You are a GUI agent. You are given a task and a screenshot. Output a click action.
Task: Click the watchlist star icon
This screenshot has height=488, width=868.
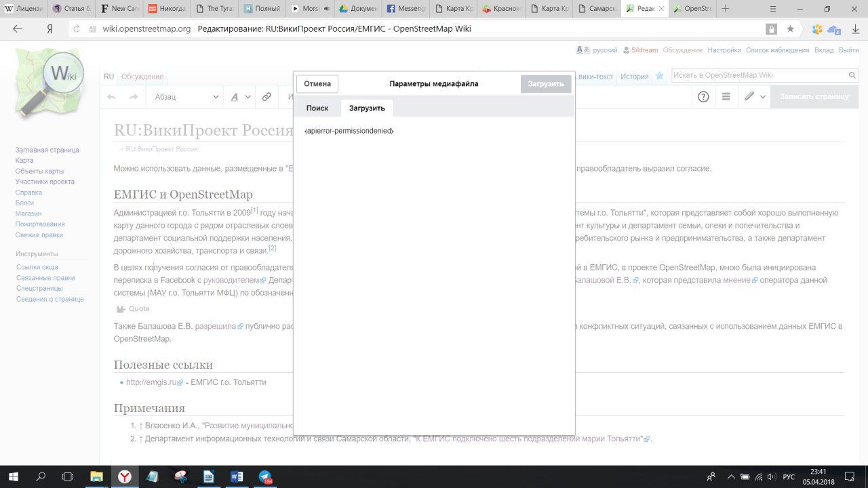(x=659, y=77)
